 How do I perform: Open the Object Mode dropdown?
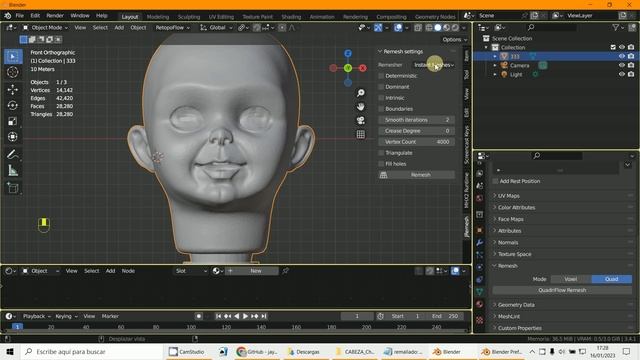pos(45,27)
